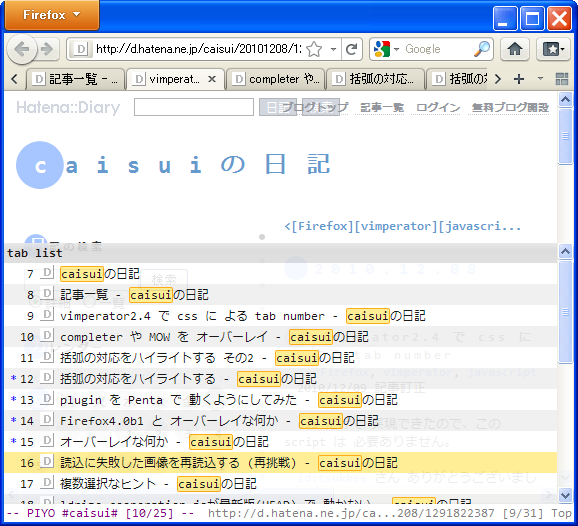Select row 14 Firefox4.0b1 と オーバーレイ
The width and height of the screenshot is (578, 526).
click(x=281, y=421)
